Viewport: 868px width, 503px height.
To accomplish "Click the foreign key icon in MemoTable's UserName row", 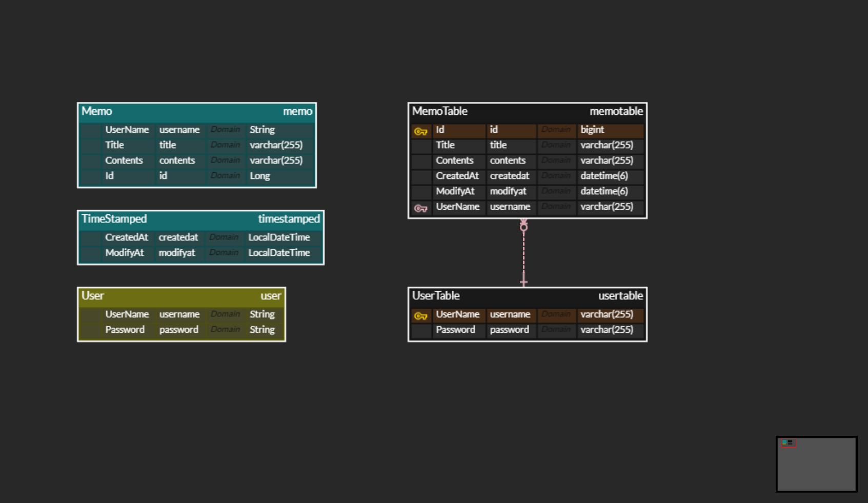I will 421,208.
